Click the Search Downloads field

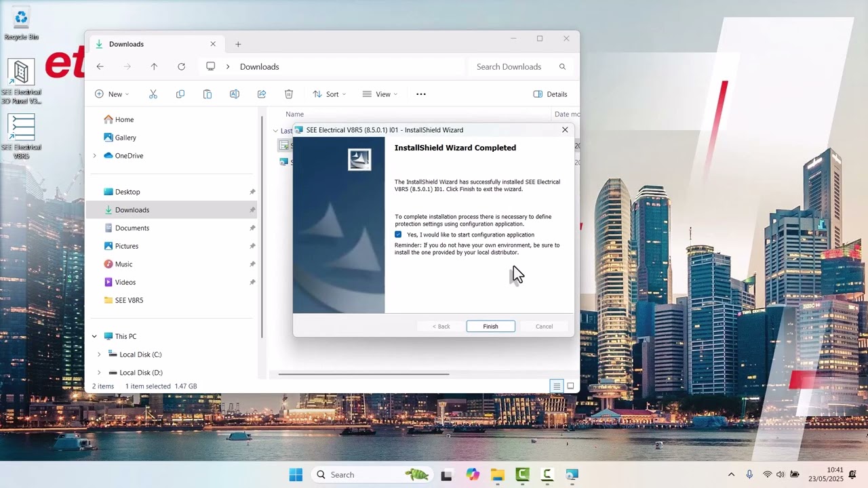pos(520,66)
